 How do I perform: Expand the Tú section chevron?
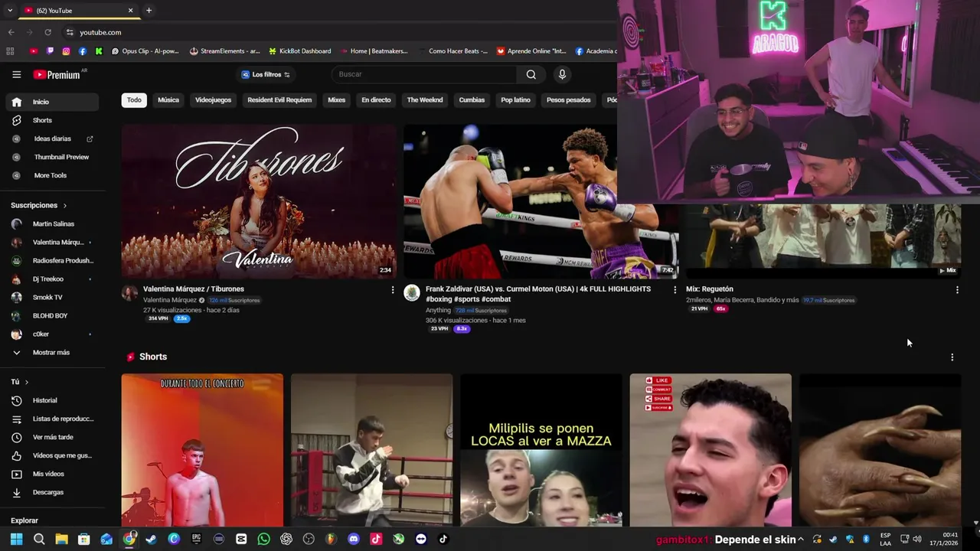tap(27, 382)
